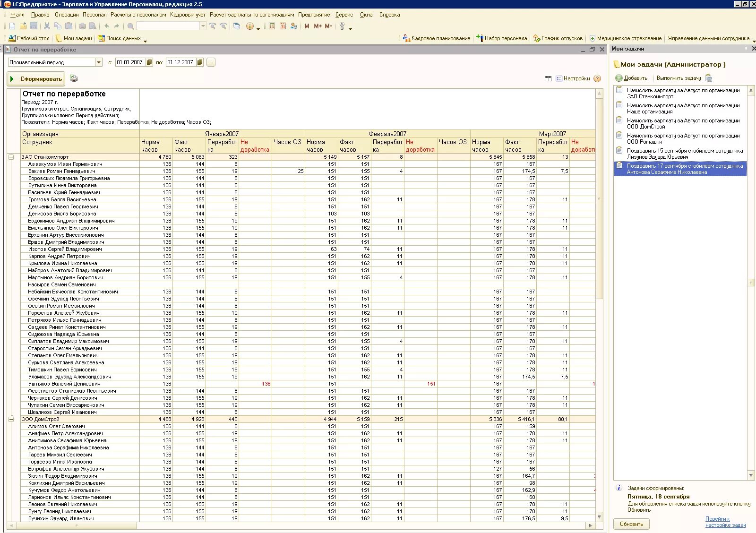Open the search field dropdown in toolbar

click(203, 26)
